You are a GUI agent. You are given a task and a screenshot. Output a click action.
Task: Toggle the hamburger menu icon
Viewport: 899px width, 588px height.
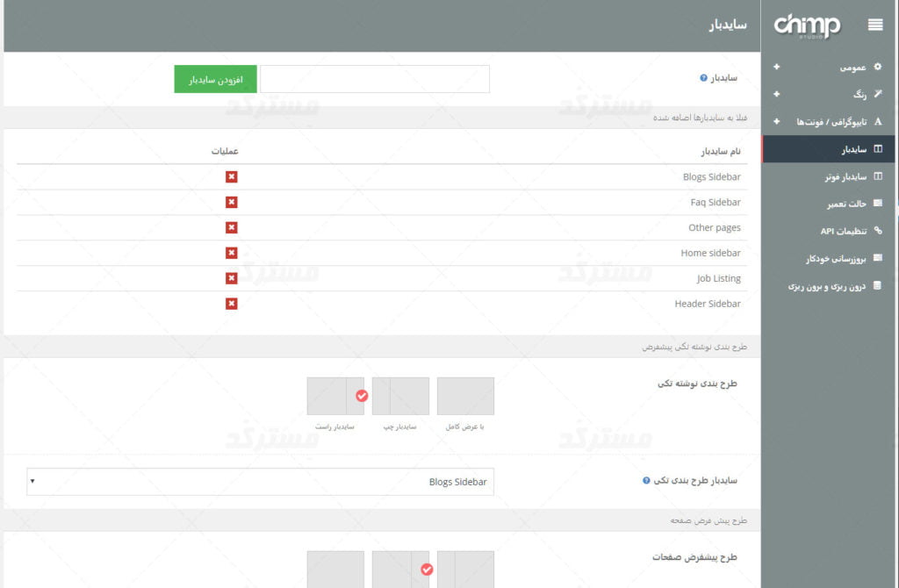click(875, 25)
